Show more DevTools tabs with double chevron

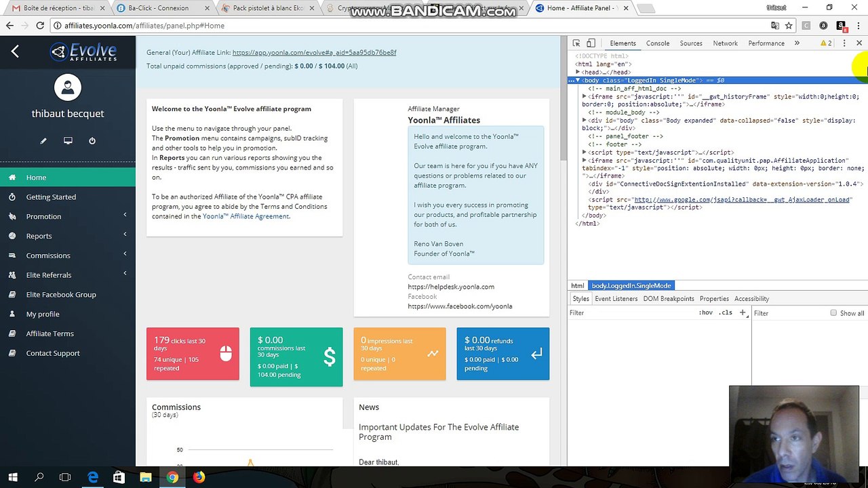pos(797,43)
